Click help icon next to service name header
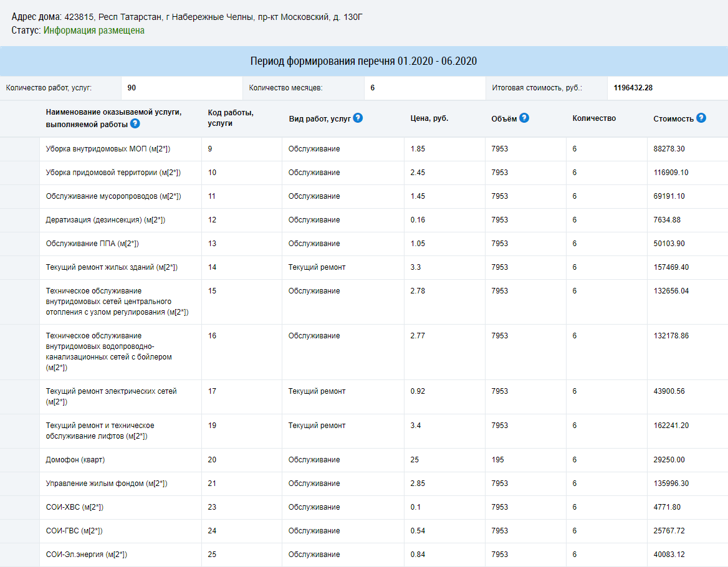Viewport: 728px width, 567px height. pyautogui.click(x=135, y=123)
